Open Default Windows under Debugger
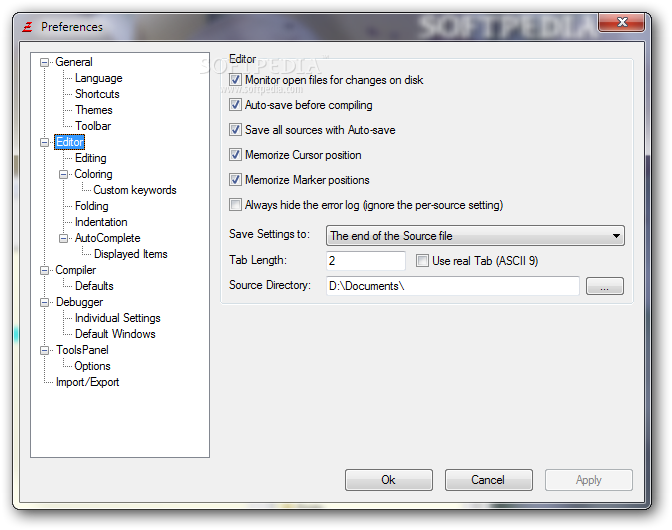 [x=115, y=334]
